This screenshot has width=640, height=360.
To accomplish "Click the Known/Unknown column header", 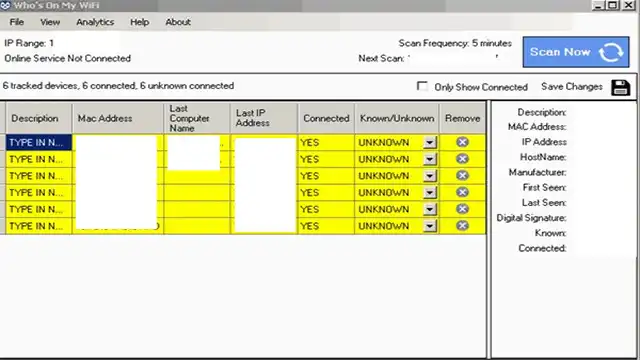I will pyautogui.click(x=397, y=118).
